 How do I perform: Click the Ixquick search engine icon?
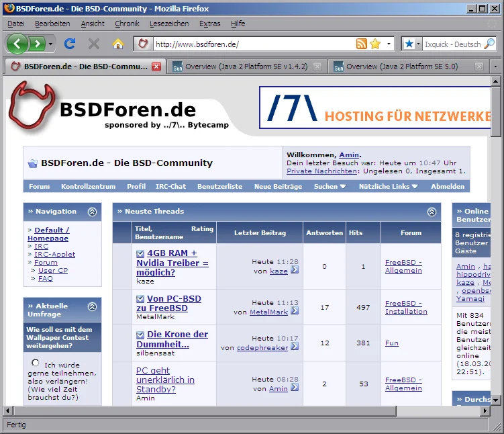(409, 44)
